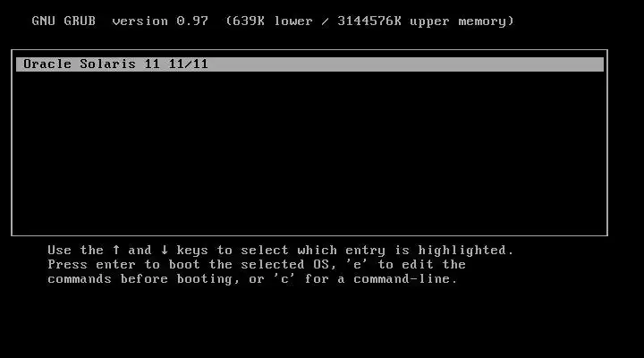Click the up arrow glyph in instructions
644x358 pixels.
click(x=116, y=250)
